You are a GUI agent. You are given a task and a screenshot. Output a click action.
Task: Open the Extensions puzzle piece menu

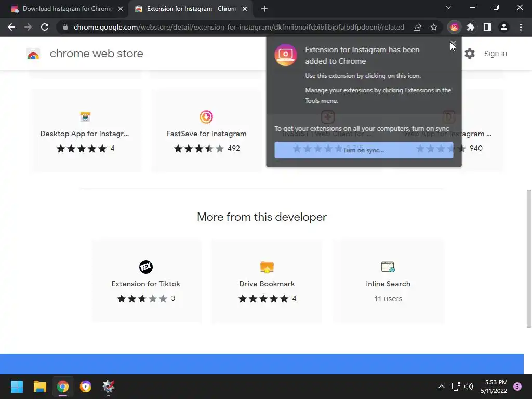(x=471, y=27)
